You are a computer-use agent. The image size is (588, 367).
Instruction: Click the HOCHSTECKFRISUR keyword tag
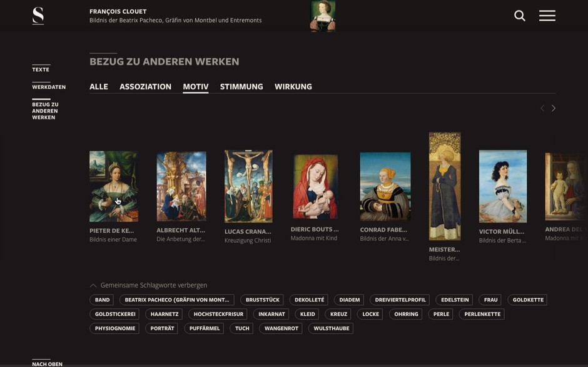[x=218, y=314]
